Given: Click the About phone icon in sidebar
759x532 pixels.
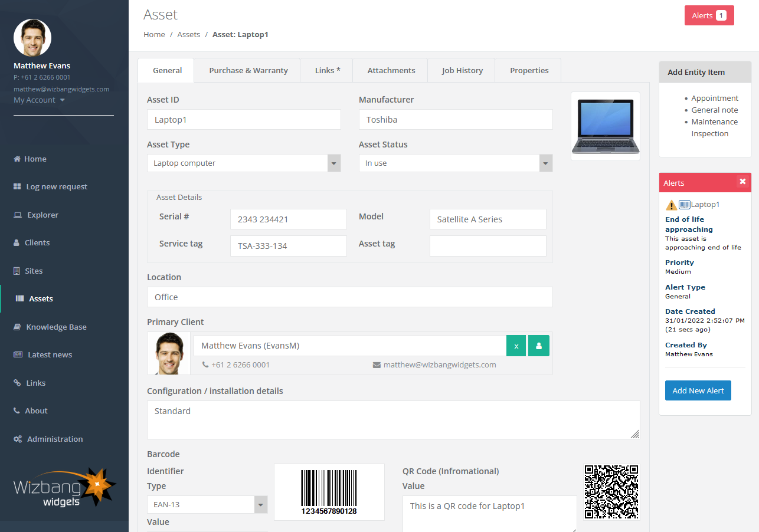Looking at the screenshot, I should pos(17,411).
